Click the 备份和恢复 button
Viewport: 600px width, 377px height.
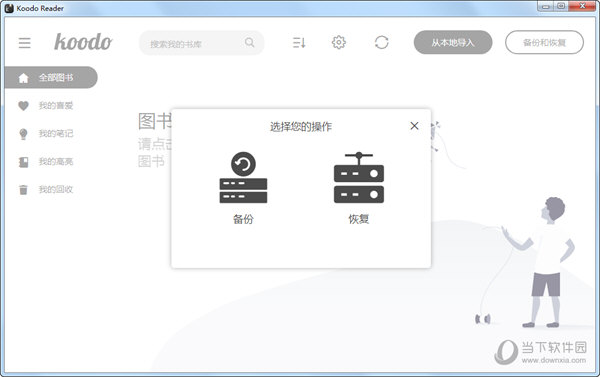[x=544, y=42]
